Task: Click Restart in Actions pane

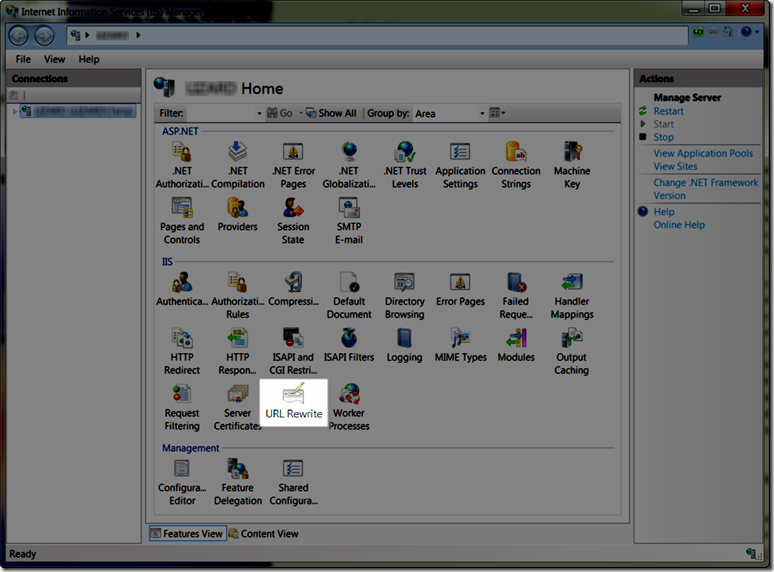Action: (668, 111)
